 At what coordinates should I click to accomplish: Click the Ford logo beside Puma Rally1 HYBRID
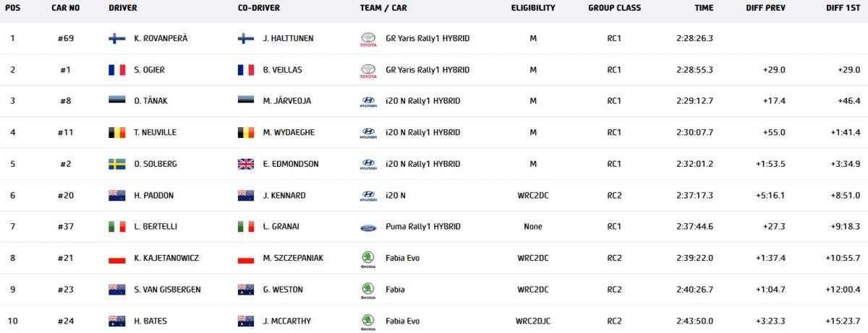[x=368, y=228]
